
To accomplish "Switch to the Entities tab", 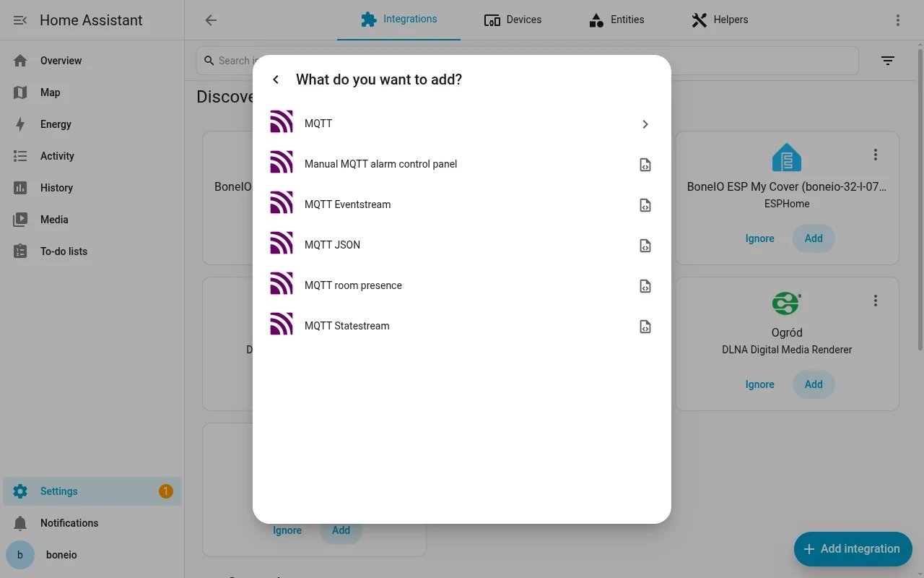I will tap(616, 20).
